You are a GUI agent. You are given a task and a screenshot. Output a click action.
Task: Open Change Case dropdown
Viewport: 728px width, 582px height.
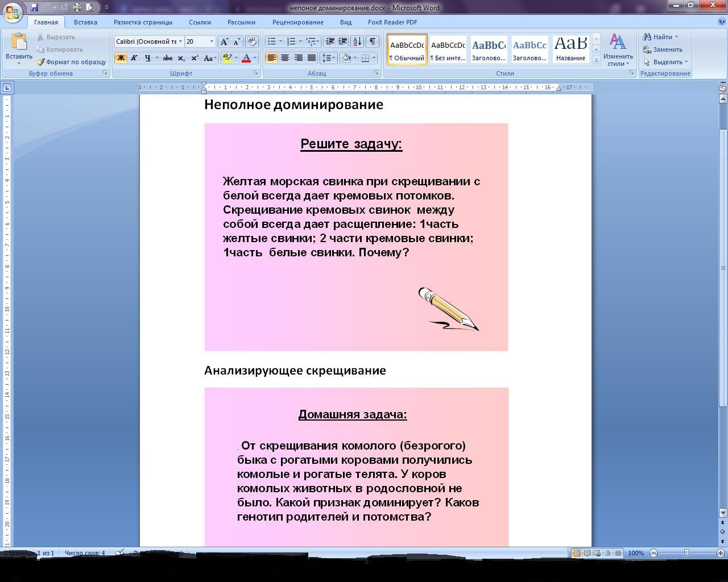(210, 58)
